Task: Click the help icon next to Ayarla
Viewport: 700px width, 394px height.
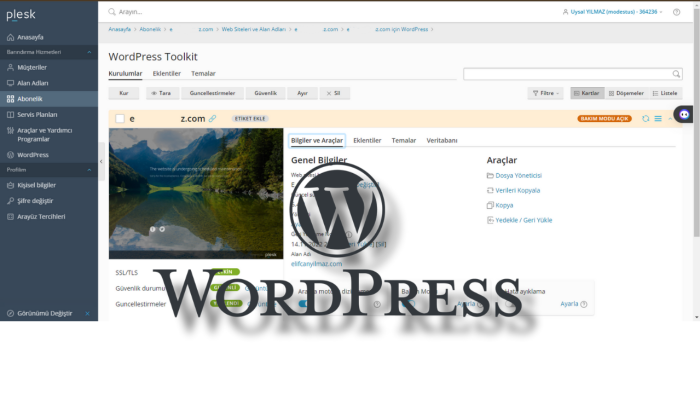Action: point(583,304)
